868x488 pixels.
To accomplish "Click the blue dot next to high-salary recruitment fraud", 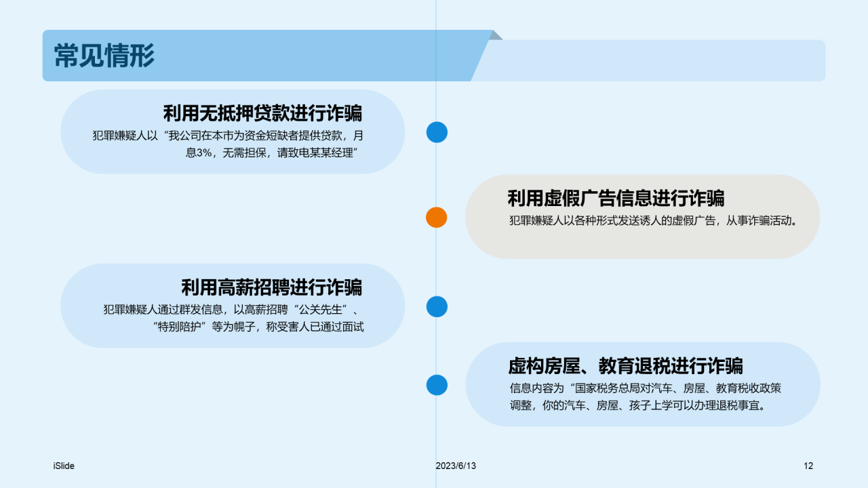I will pos(437,307).
